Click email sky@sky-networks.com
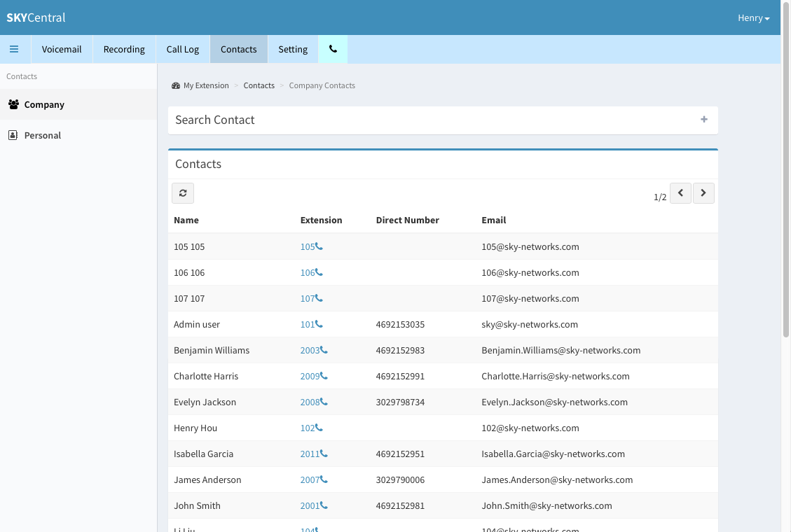Screen dimensions: 791x532 point(530,324)
